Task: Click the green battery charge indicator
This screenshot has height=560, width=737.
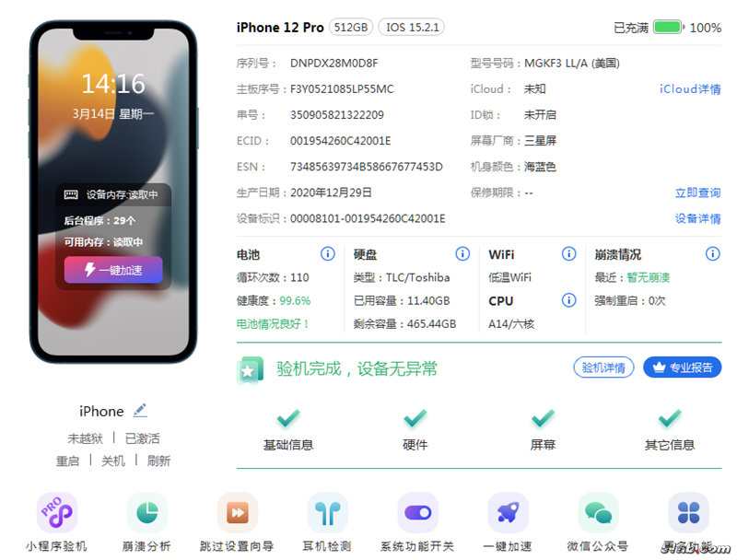Action: pos(668,28)
